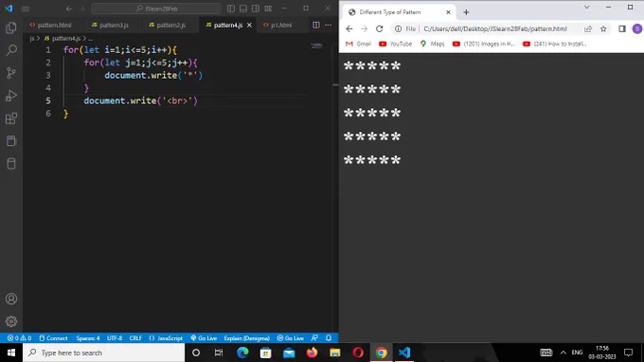Toggle the primary sidebar layout icon
Viewport: 644px width, 362px height.
231,9
